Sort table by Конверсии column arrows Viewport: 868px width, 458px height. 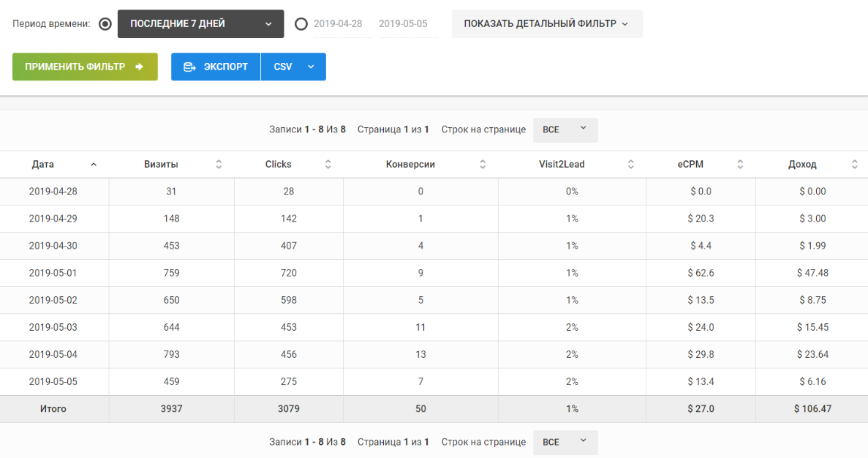coord(483,165)
